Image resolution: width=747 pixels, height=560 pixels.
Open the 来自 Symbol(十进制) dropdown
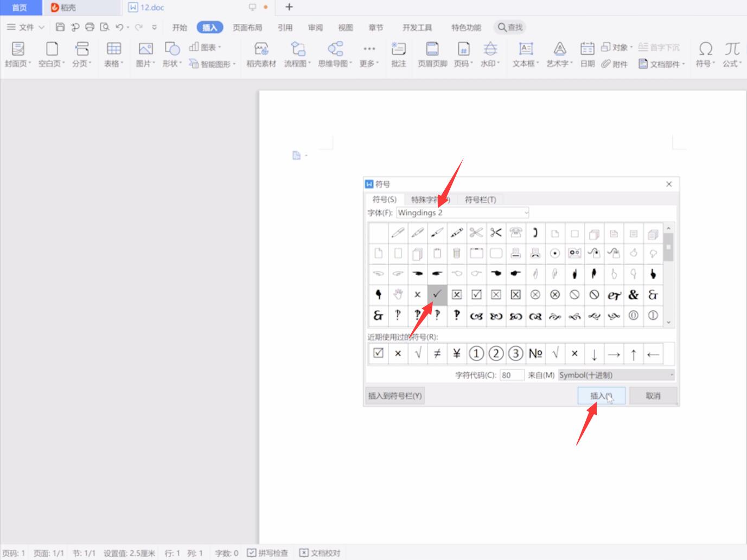[616, 375]
